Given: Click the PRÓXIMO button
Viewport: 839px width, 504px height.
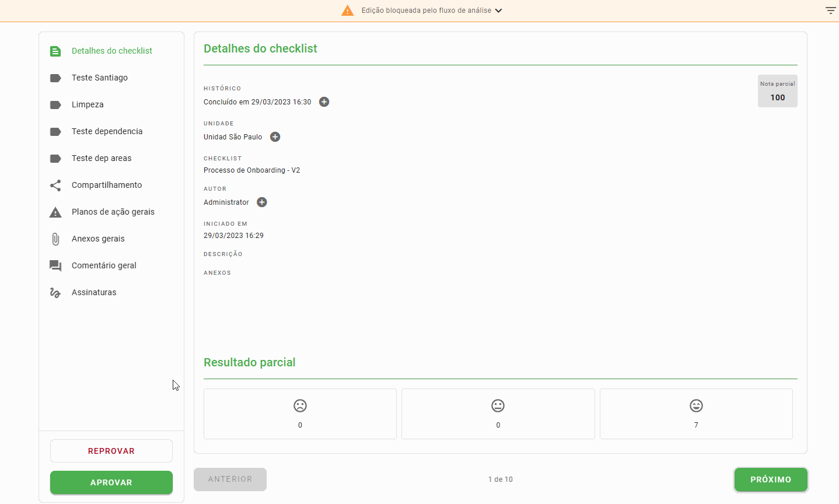Looking at the screenshot, I should coord(771,480).
